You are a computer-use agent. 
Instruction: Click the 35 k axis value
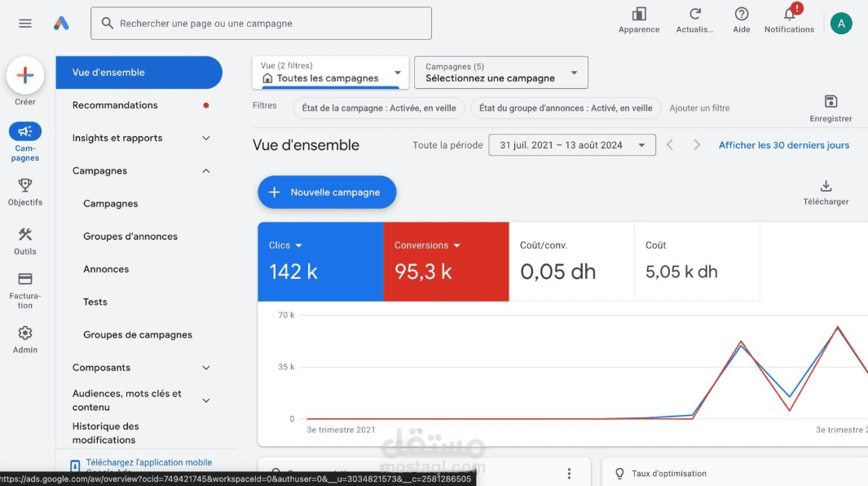pyautogui.click(x=286, y=367)
